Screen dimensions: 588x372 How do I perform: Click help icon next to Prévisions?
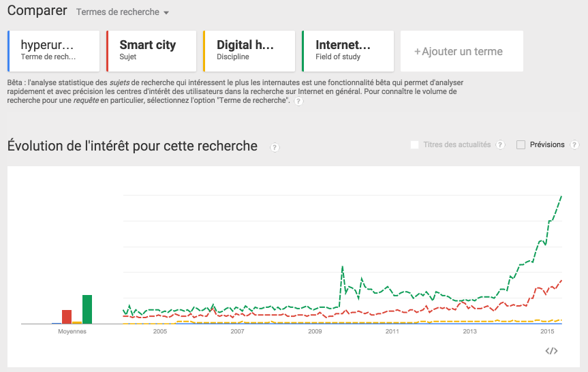click(574, 144)
